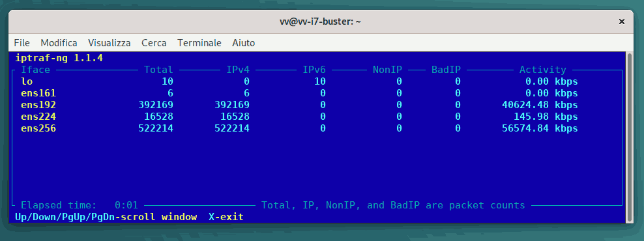Open the Visualizza menu

click(110, 43)
